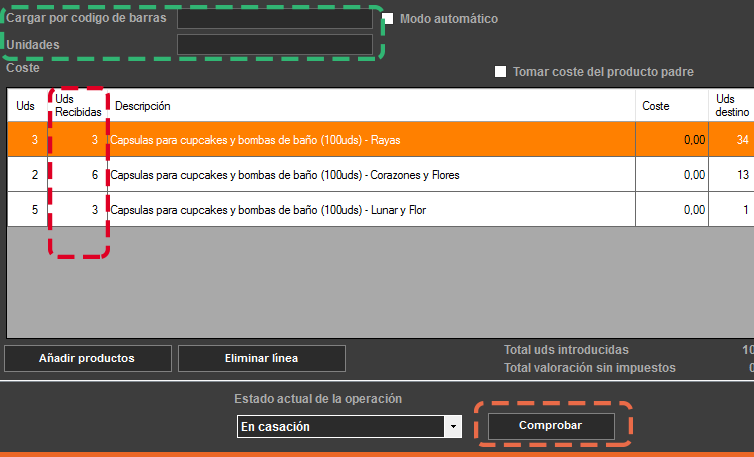Click the Unidades input field
This screenshot has height=457, width=754.
274,45
